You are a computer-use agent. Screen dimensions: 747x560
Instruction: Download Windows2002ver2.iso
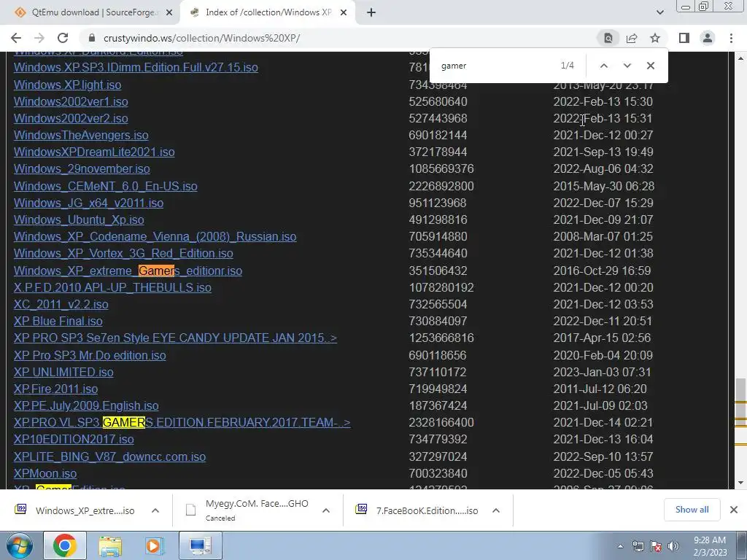[x=71, y=118]
